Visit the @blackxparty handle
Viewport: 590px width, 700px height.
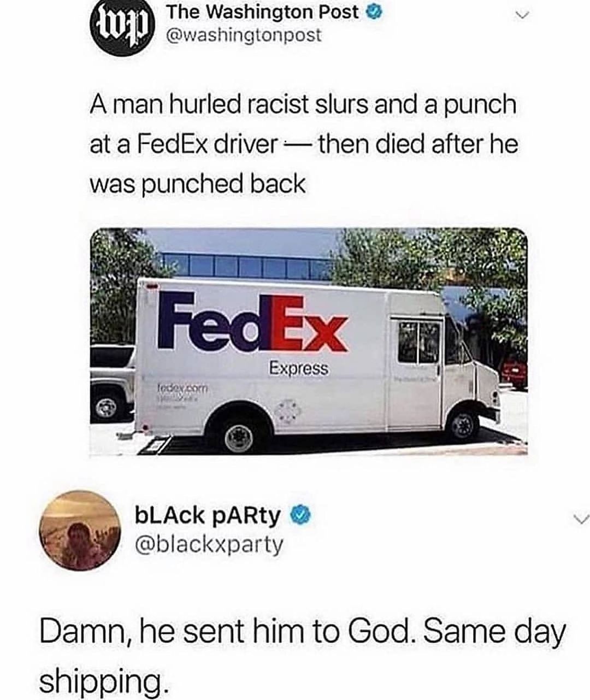(209, 544)
